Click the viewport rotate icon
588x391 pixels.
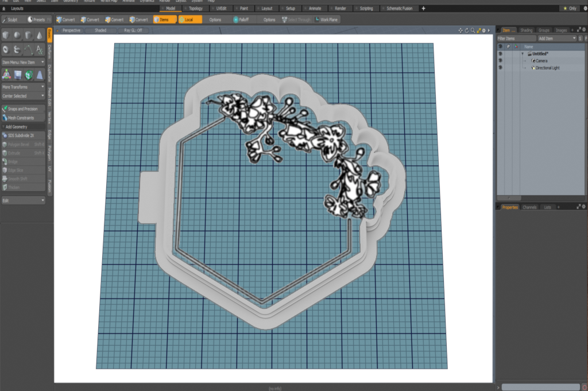pyautogui.click(x=466, y=30)
